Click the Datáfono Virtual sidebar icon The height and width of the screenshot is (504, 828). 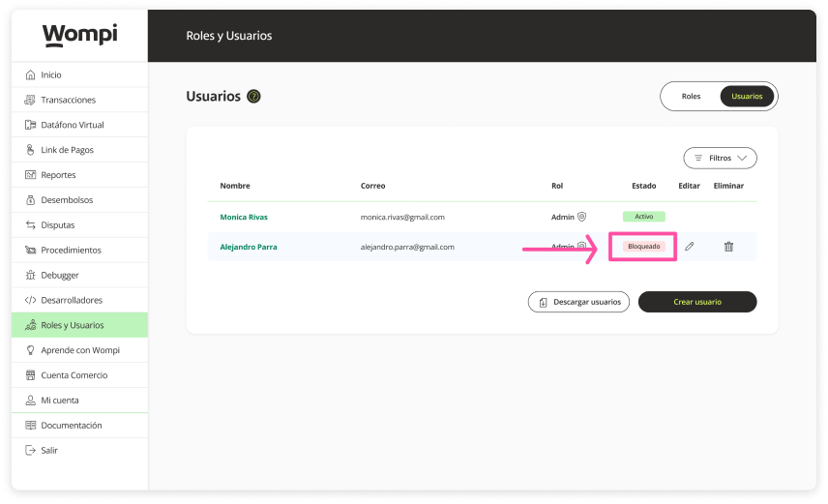pyautogui.click(x=31, y=125)
